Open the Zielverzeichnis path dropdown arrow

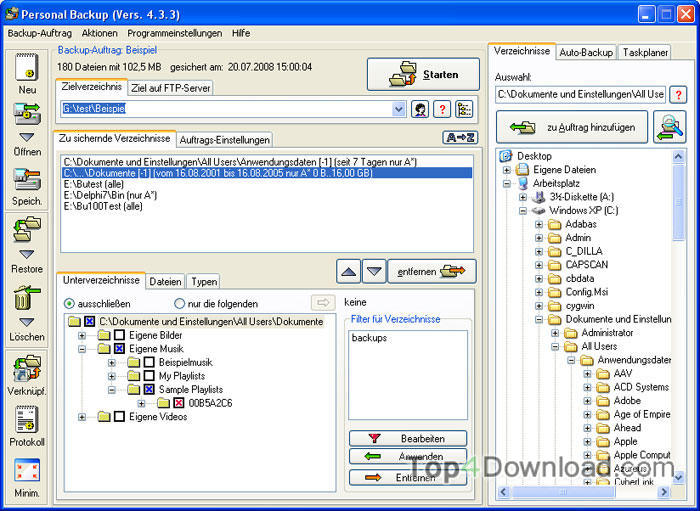[x=399, y=109]
